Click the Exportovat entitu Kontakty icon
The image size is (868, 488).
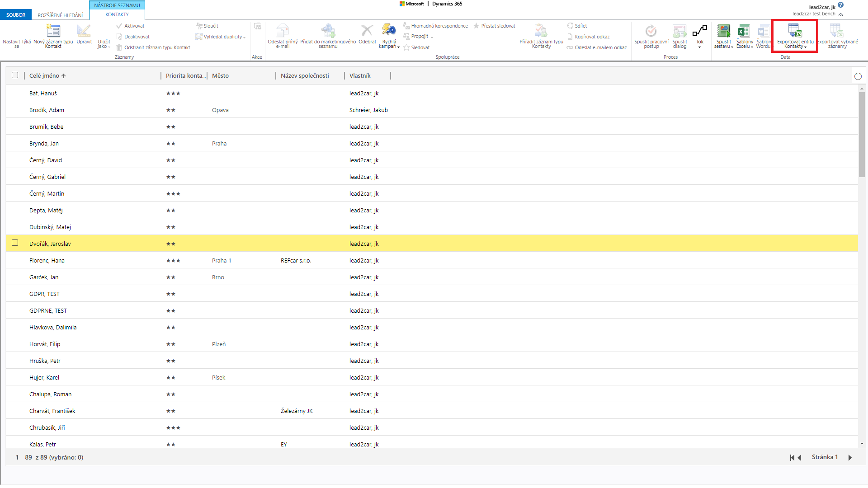click(795, 31)
